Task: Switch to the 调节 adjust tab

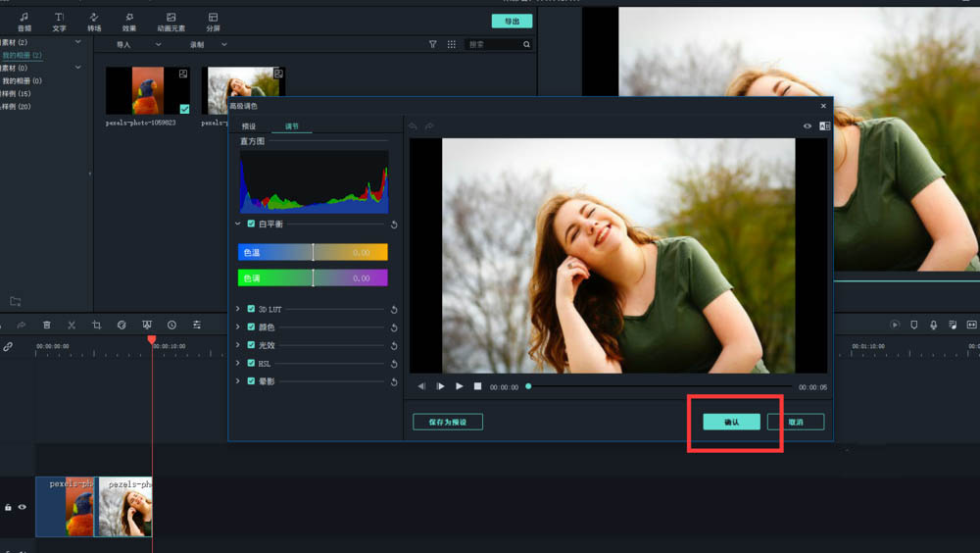Action: pyautogui.click(x=292, y=126)
